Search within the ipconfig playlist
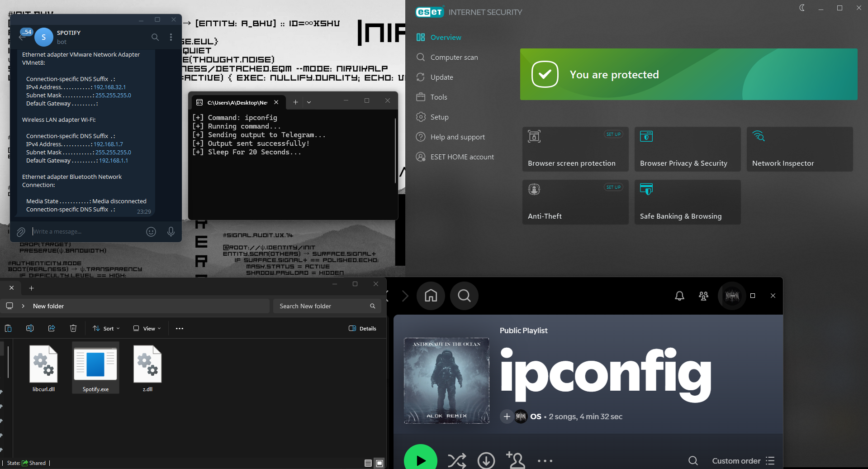 point(693,461)
